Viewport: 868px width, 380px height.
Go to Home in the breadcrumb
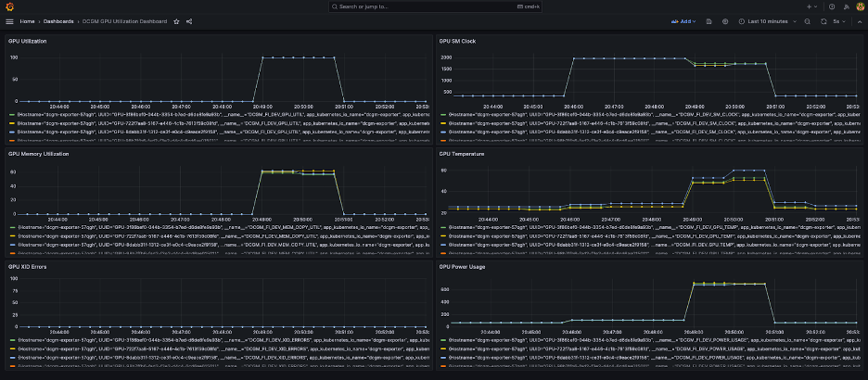tap(28, 20)
